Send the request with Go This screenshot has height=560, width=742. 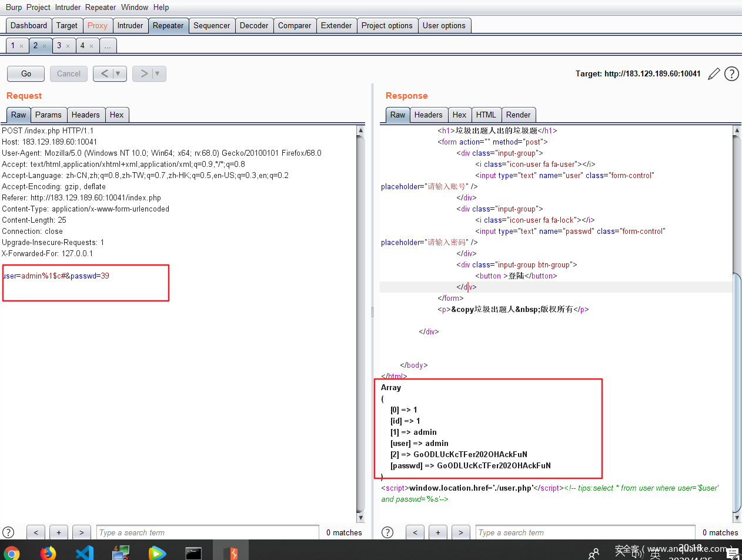tap(26, 73)
